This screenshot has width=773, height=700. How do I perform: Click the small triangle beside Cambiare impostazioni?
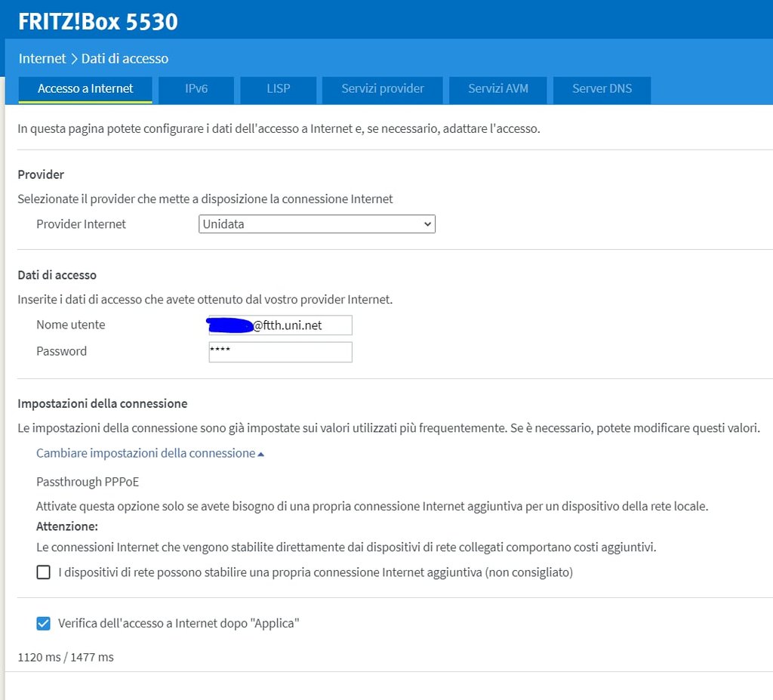pyautogui.click(x=260, y=454)
